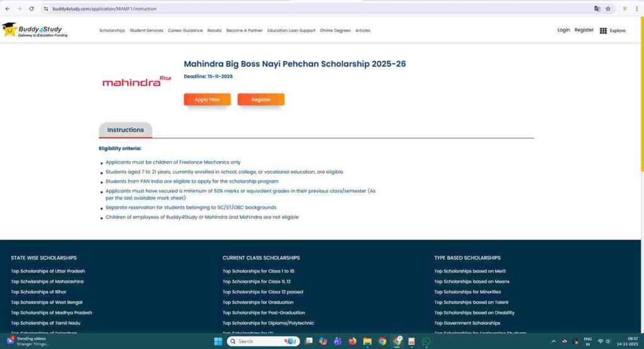644x349 pixels.
Task: Open Top Scholarships for Class 11, 12
Action: point(257,281)
